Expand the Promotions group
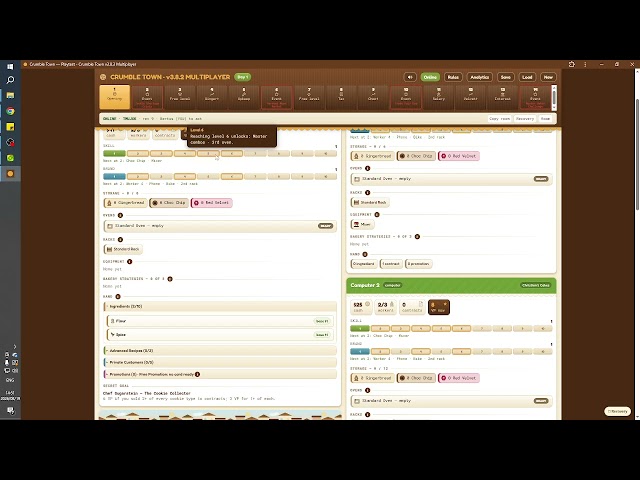This screenshot has height=480, width=640. coord(220,374)
